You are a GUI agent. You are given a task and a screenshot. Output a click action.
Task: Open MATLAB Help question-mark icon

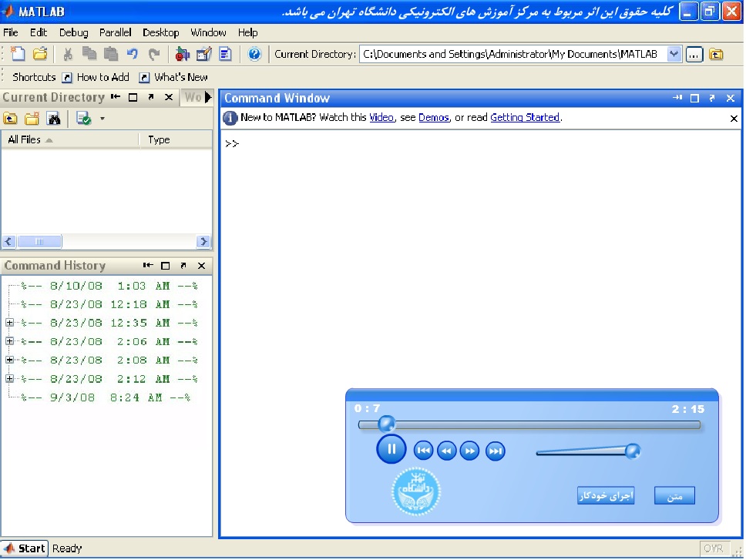point(254,54)
